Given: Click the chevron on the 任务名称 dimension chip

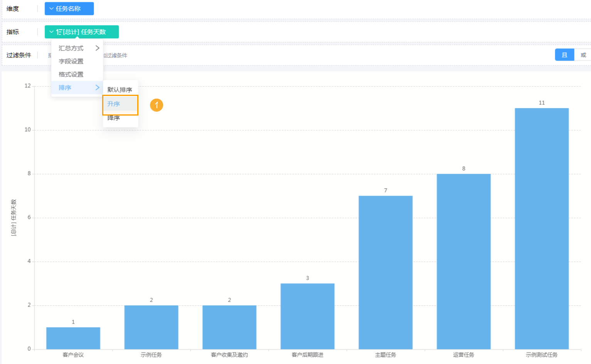Looking at the screenshot, I should [51, 9].
